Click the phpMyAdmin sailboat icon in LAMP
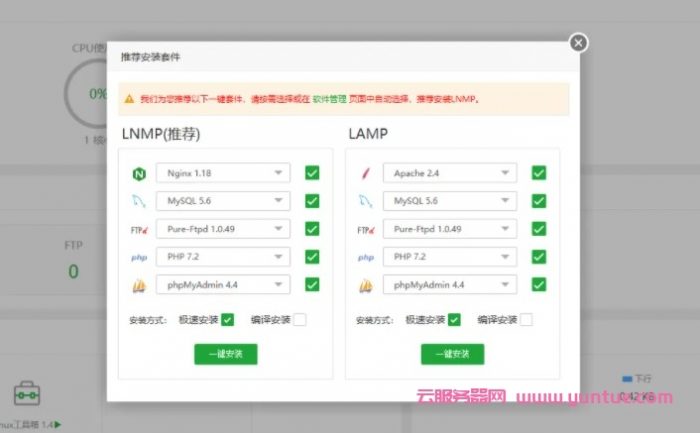Screen dimensions: 700x433 (365, 285)
